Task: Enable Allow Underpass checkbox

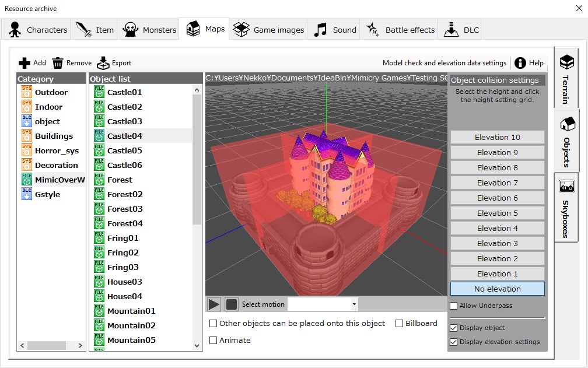Action: point(453,306)
